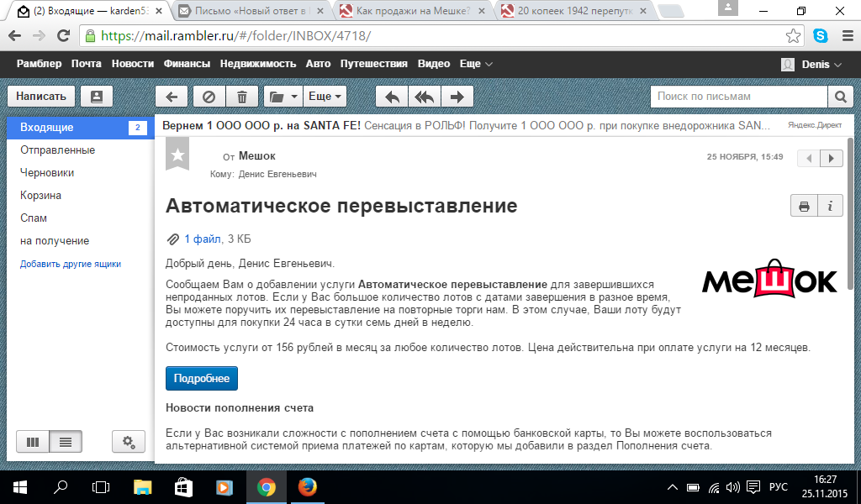Expand the Еще toolbar dropdown
Image resolution: width=861 pixels, height=504 pixels.
(x=325, y=97)
